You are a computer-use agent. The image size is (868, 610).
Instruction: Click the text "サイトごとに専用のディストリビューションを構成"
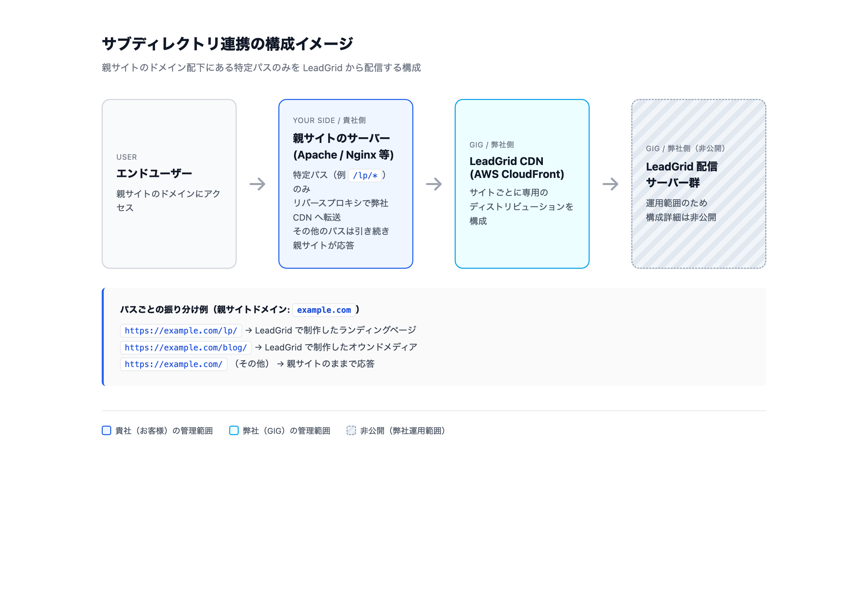coord(521,207)
